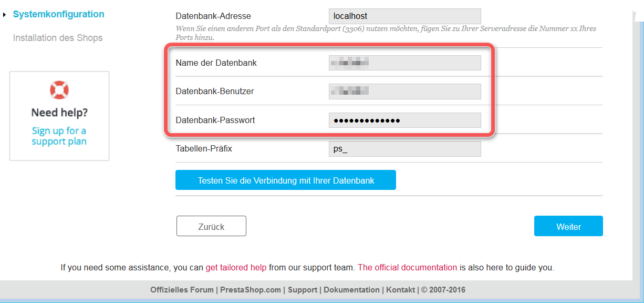The width and height of the screenshot is (644, 303).
Task: Open the get tailored help link
Action: [x=236, y=267]
